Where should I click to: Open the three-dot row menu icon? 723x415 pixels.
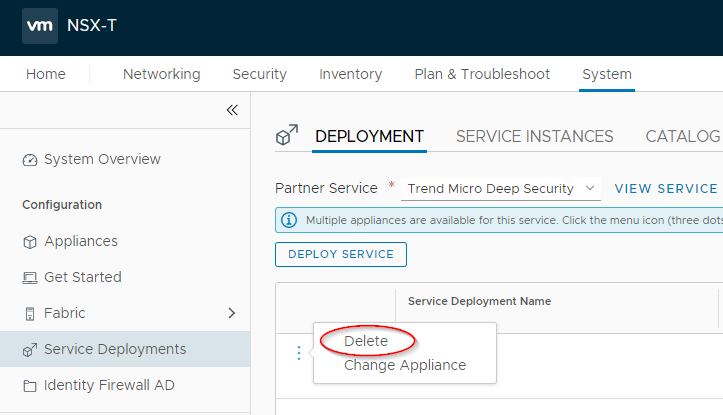pyautogui.click(x=297, y=353)
